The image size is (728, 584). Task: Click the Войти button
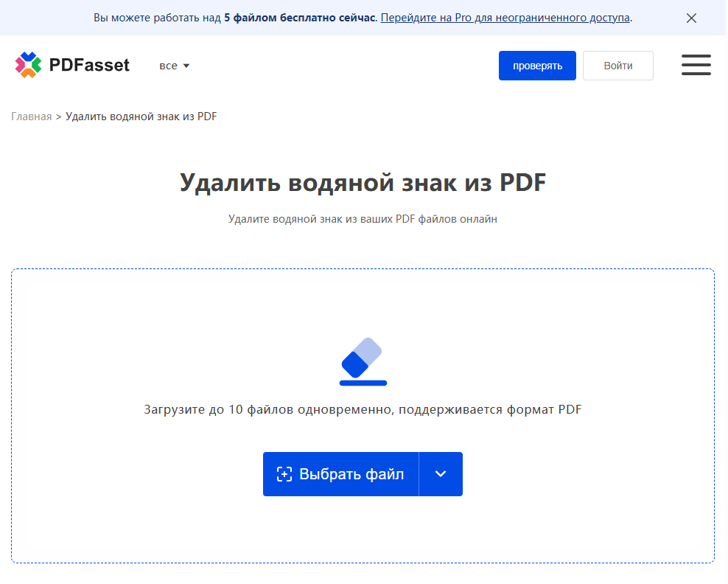click(617, 65)
